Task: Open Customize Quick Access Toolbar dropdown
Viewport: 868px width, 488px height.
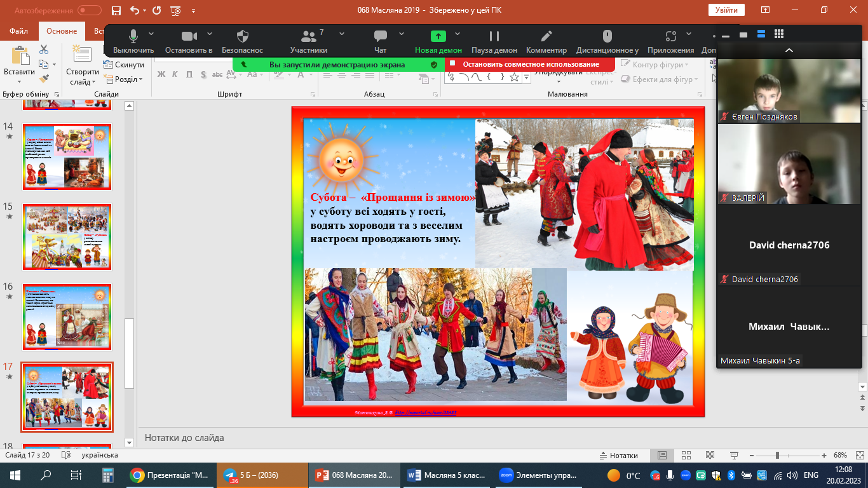Action: coord(193,10)
